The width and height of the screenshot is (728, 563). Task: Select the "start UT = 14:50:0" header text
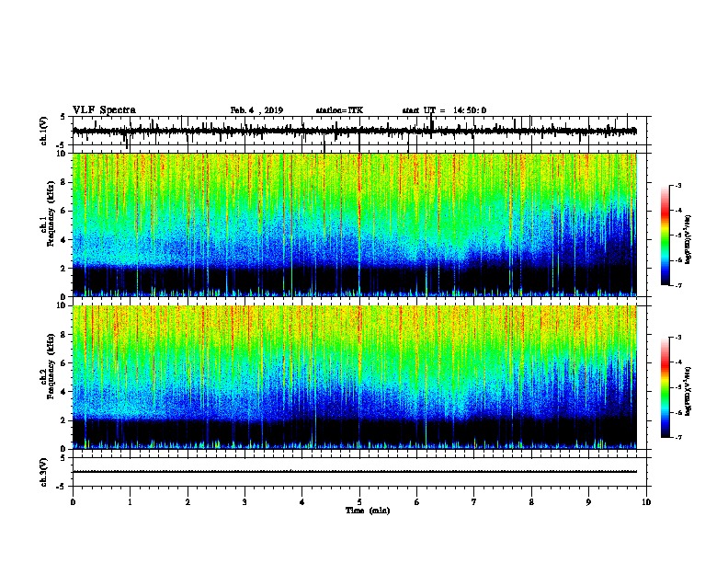coord(444,110)
